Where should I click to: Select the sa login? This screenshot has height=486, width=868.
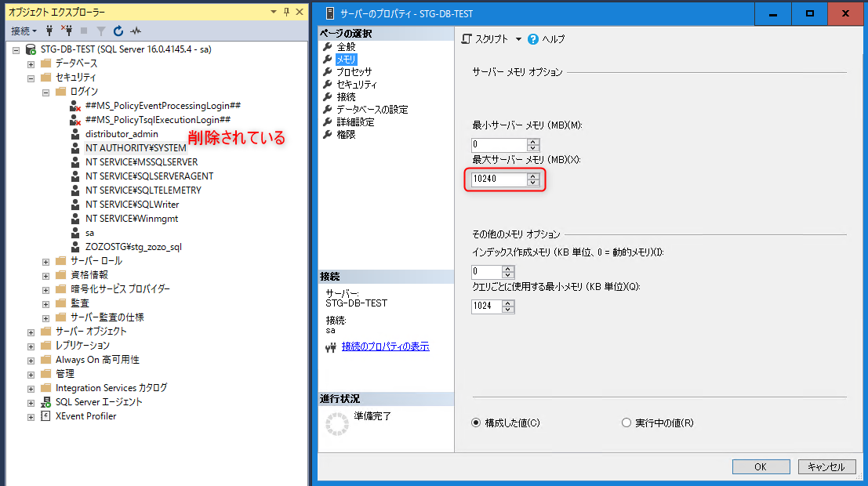[89, 233]
